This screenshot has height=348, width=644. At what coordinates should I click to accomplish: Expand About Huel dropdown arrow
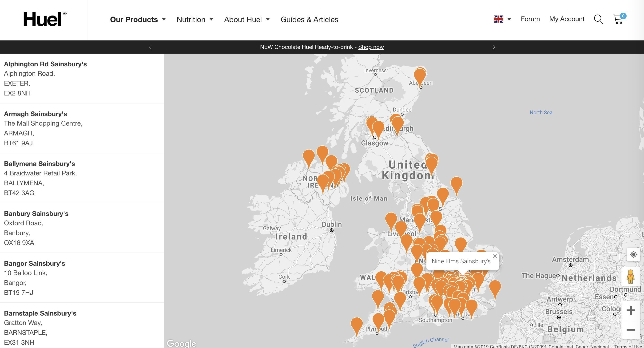268,19
